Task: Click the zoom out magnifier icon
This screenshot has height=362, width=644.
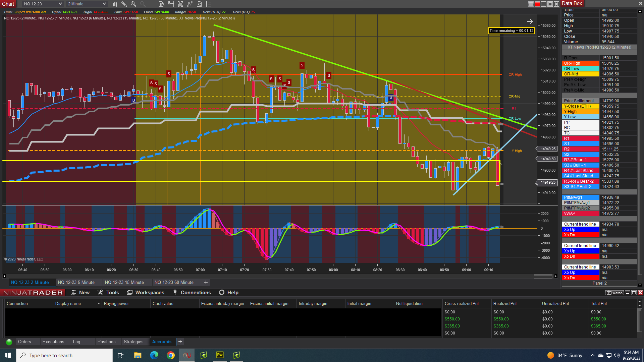Action: (x=143, y=4)
